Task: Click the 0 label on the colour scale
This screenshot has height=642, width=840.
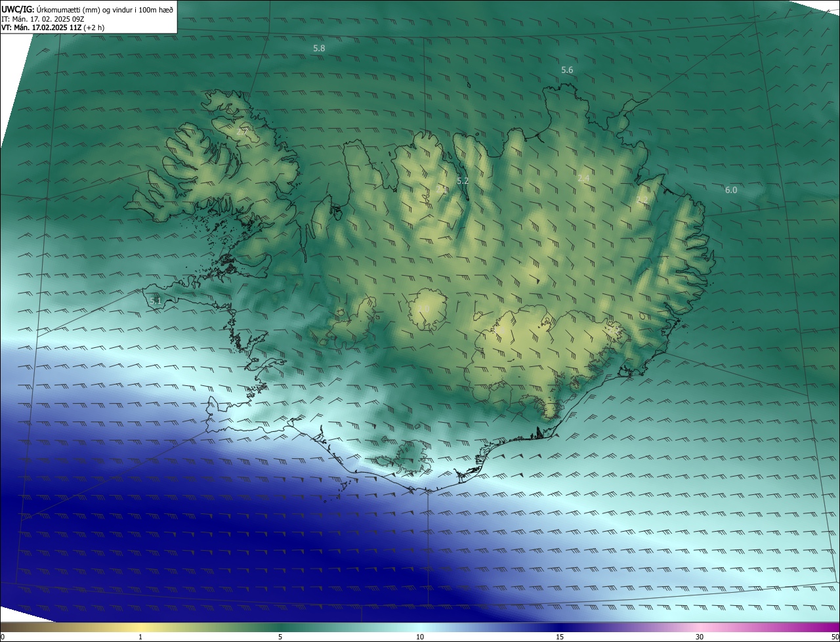Action: 3,637
